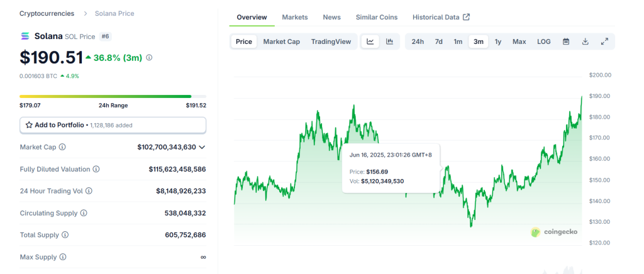Screen dimensions: 644x274
Task: Click Circulating Supply info icon
Action: (84, 213)
